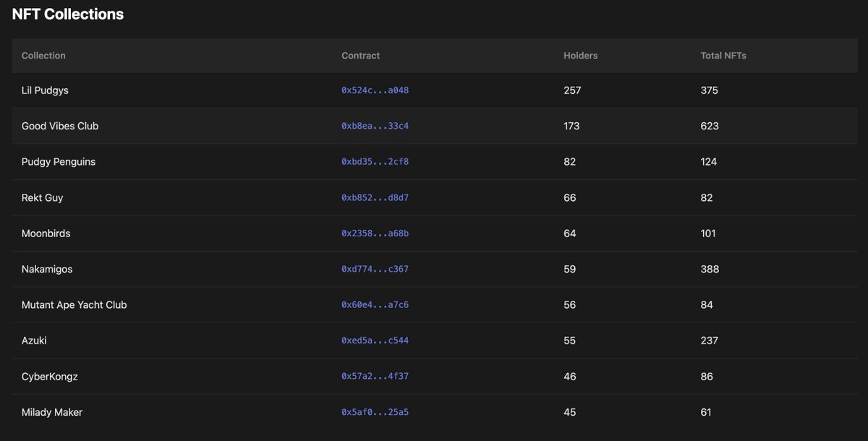Select the Pudgy Penguins collection name
Viewport: 868px width, 441px height.
pos(59,162)
